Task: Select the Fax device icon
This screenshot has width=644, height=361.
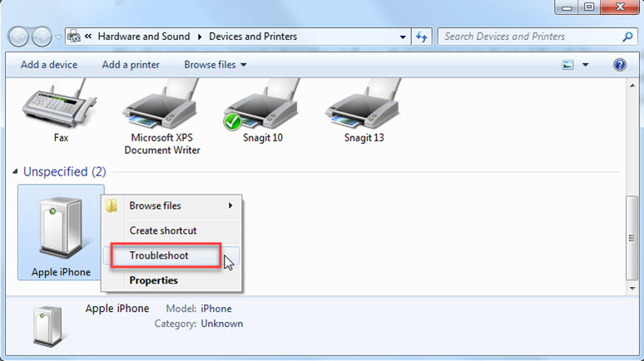Action: [x=60, y=103]
